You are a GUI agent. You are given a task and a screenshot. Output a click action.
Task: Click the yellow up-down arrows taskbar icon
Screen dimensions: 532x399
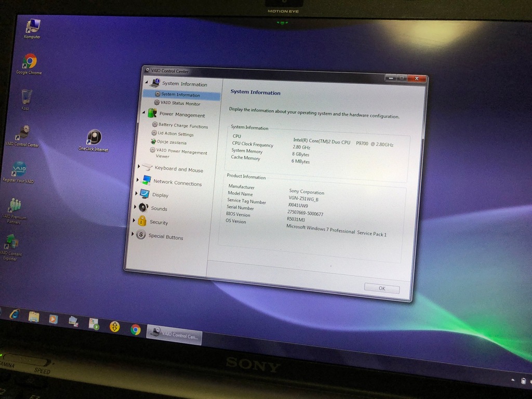pyautogui.click(x=115, y=326)
